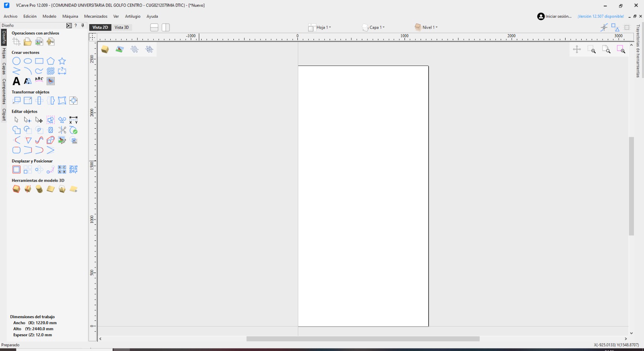Toggle the Diseño panel auto-hide pin

83,25
